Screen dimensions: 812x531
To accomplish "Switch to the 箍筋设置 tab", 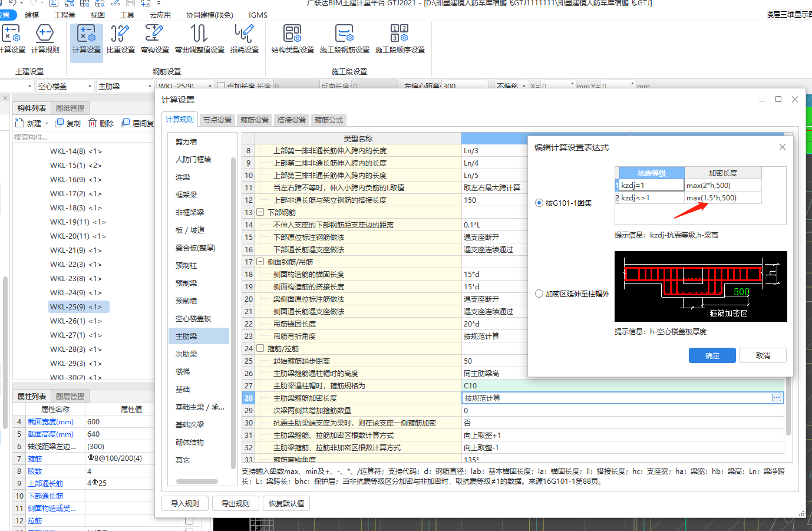I will point(255,120).
